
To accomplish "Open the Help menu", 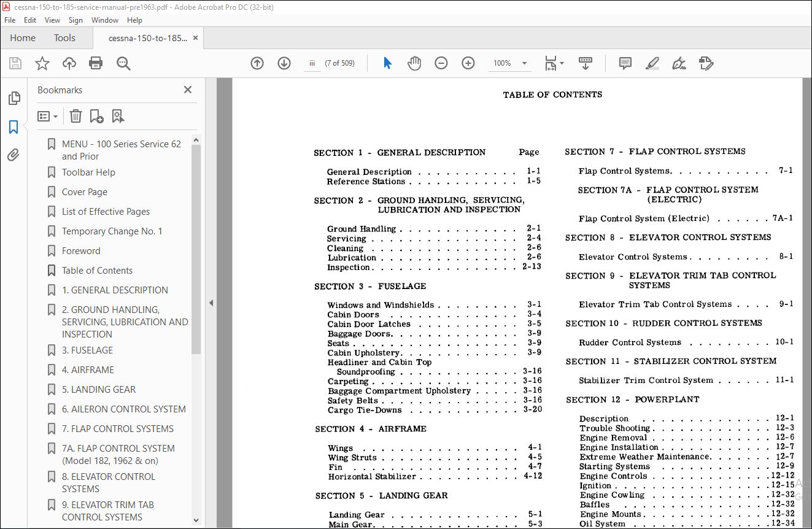I will [134, 20].
